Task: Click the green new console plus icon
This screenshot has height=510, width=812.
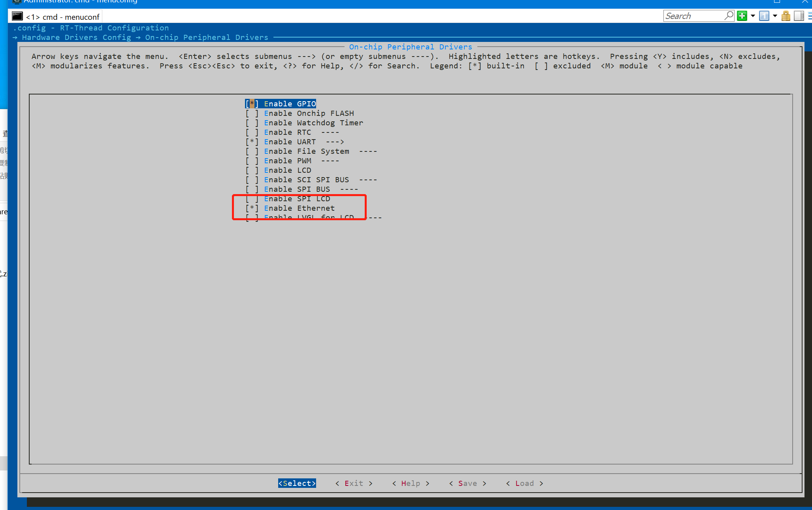Action: pyautogui.click(x=742, y=16)
